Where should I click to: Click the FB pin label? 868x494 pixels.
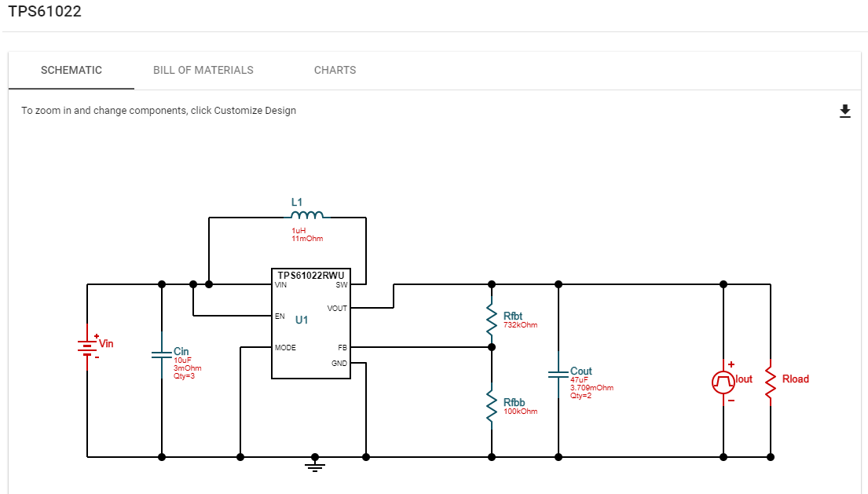click(342, 347)
